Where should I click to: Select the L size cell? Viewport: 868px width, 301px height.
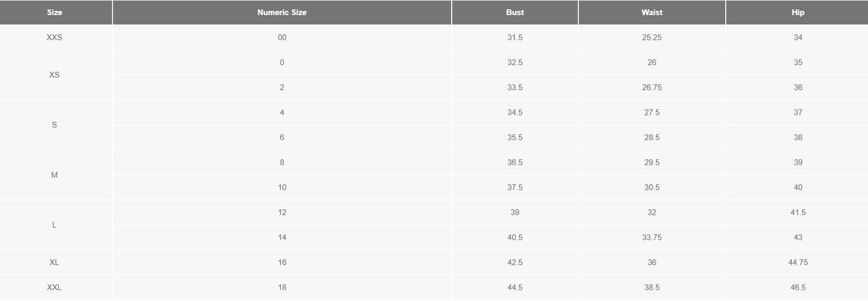tap(55, 225)
